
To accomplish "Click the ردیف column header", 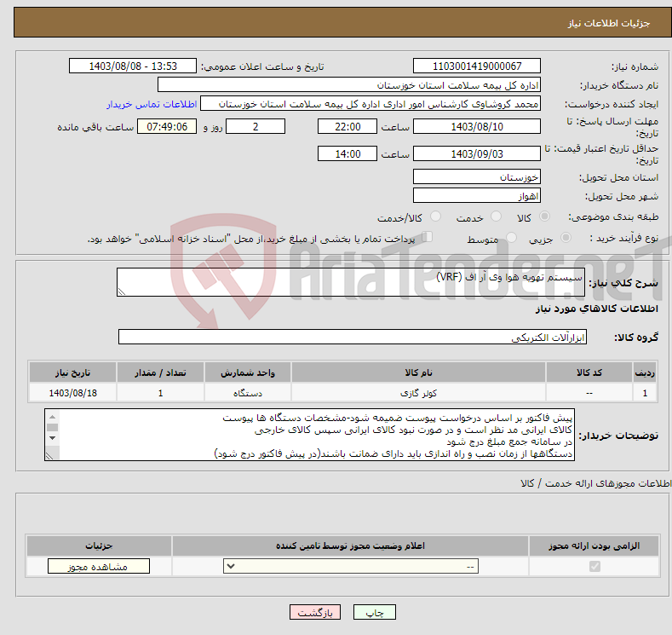I will coord(645,372).
